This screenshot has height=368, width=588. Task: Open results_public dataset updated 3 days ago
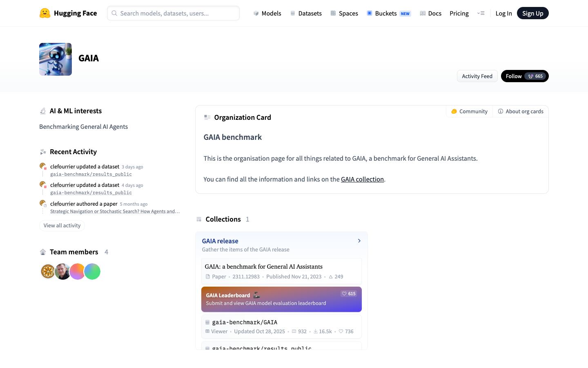(x=91, y=174)
